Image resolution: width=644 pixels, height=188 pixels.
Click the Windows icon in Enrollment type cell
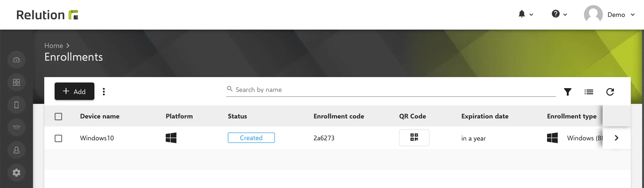click(552, 138)
